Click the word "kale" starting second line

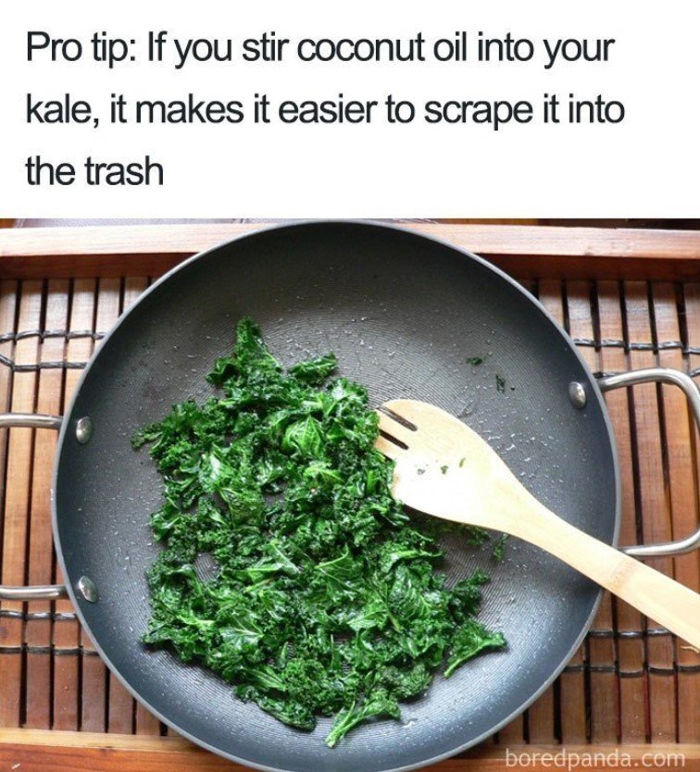coord(56,109)
